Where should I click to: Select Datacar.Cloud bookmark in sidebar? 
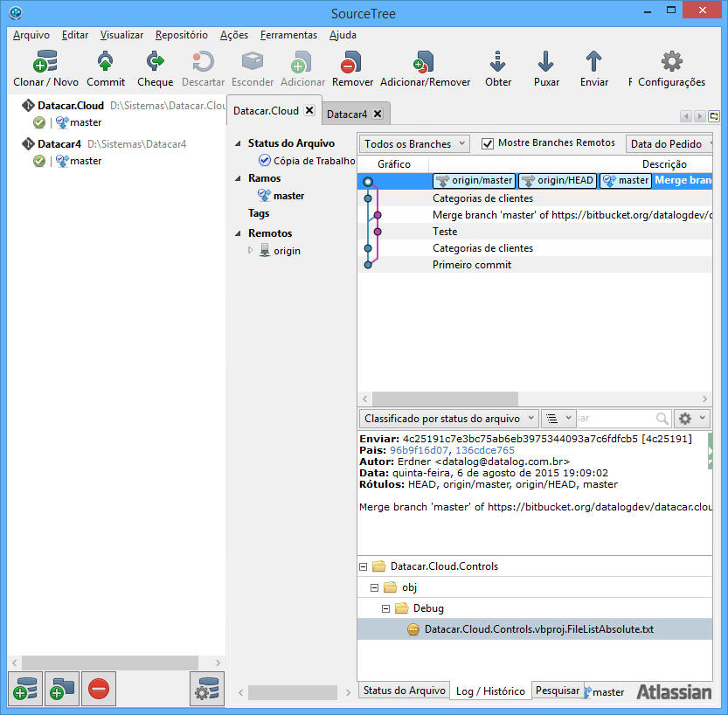[x=71, y=106]
